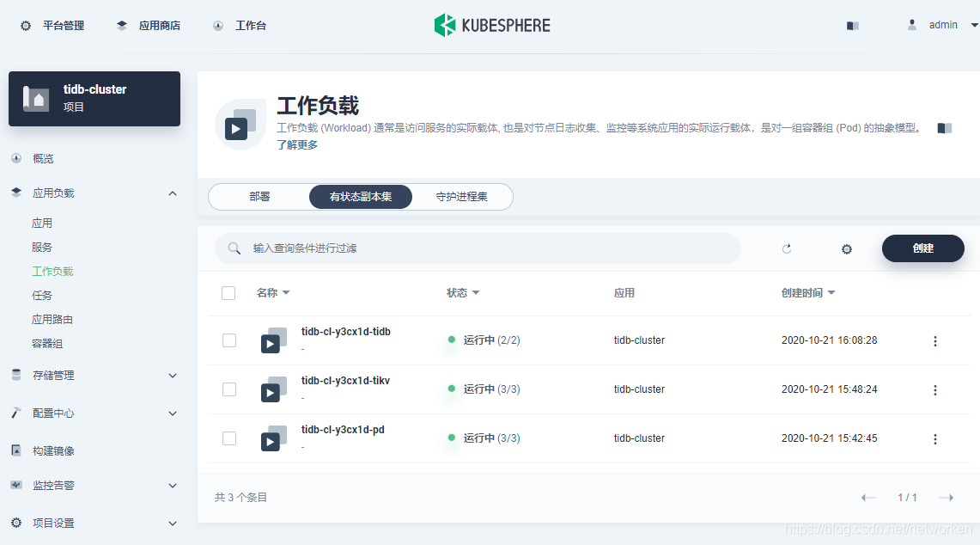Open the 应用商店 app store icon

[121, 25]
